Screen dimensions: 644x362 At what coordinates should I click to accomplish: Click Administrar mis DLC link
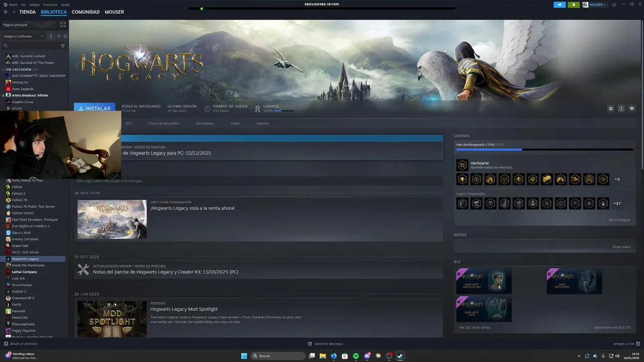[x=612, y=327]
